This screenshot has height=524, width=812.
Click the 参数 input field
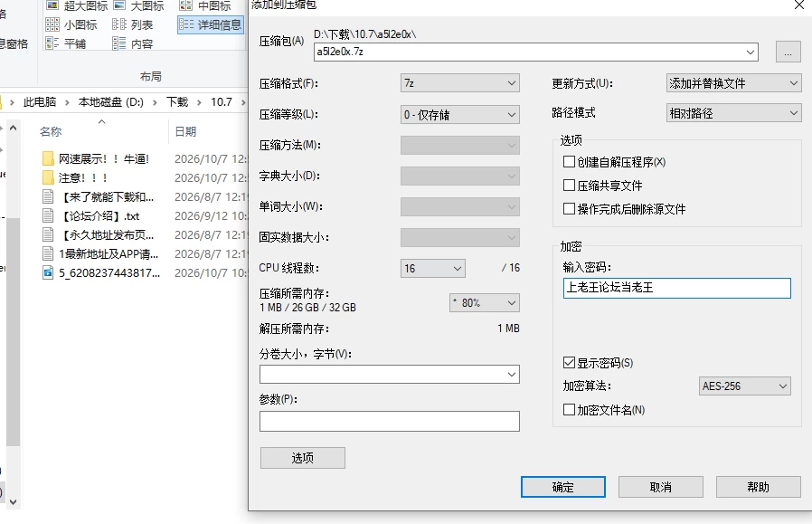click(x=390, y=421)
